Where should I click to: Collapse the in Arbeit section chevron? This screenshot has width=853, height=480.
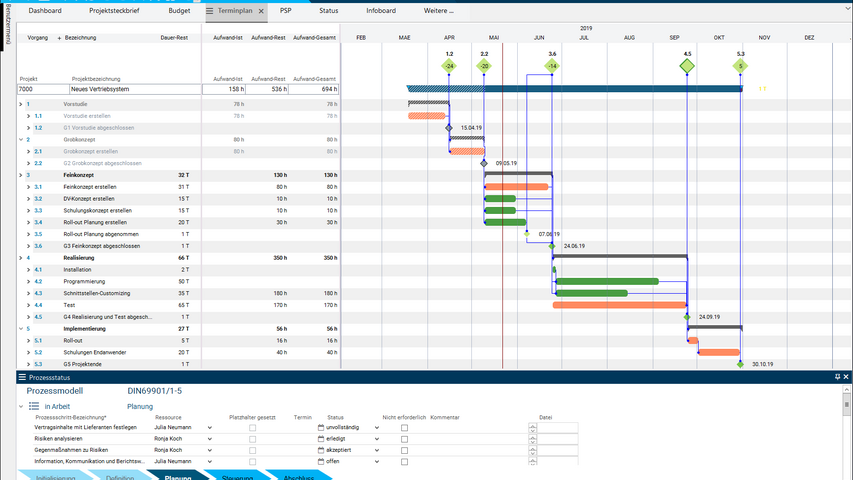[20, 407]
